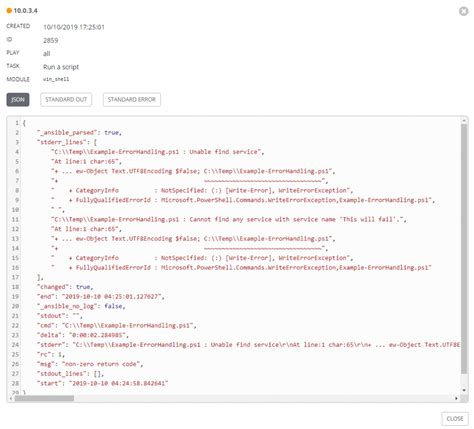Screen dimensions: 474x429
Task: Click the "rc" line in JSON output
Action: click(x=51, y=354)
